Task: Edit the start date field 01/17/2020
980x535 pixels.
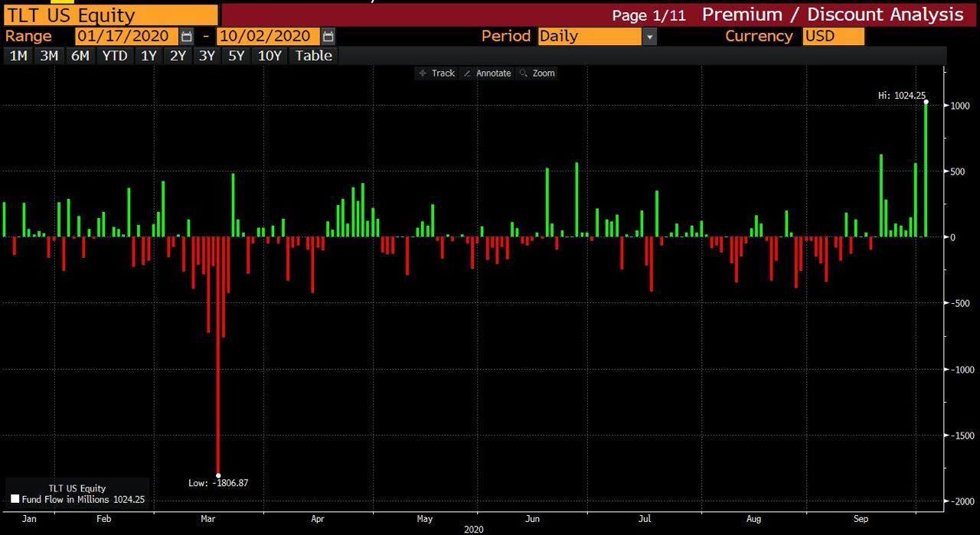Action: point(127,36)
